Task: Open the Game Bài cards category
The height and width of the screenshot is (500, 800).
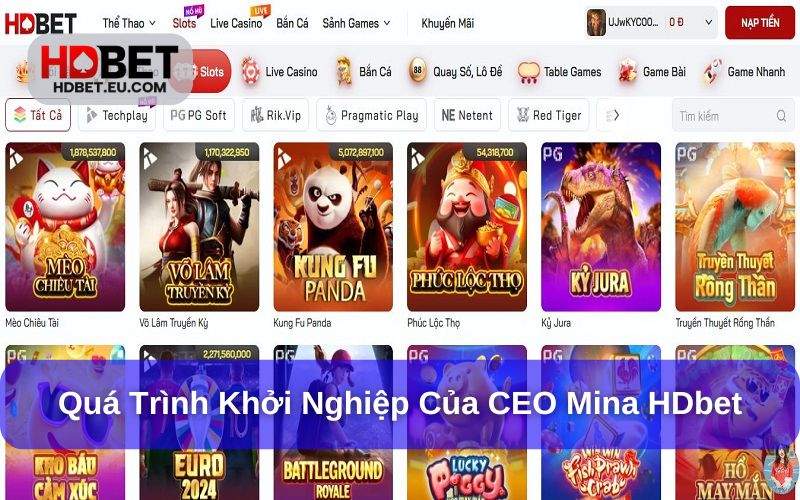Action: pyautogui.click(x=627, y=71)
